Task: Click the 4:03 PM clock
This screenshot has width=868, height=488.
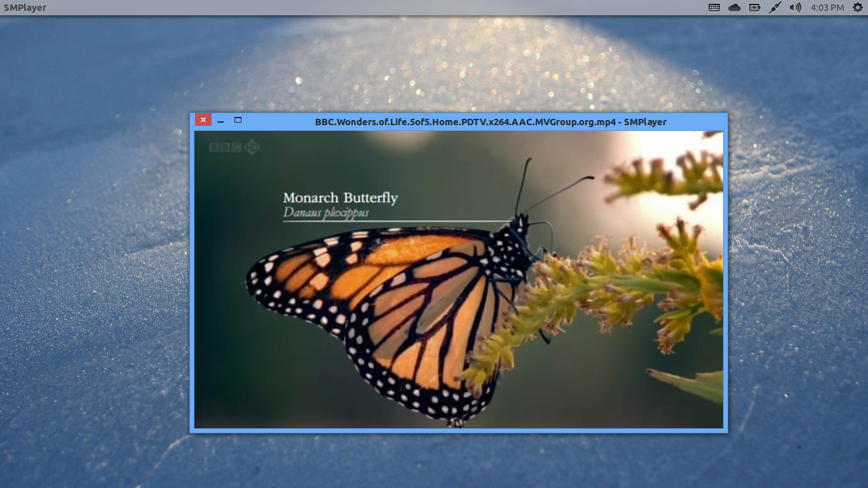Action: click(827, 8)
